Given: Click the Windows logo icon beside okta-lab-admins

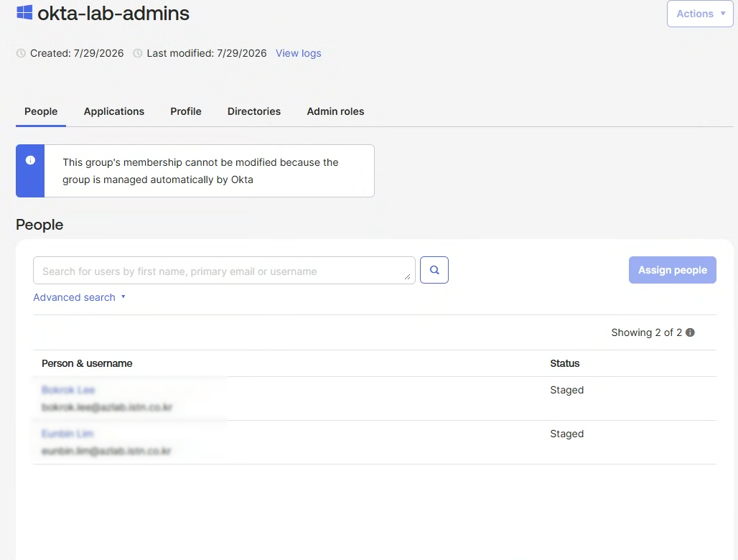Looking at the screenshot, I should (24, 12).
